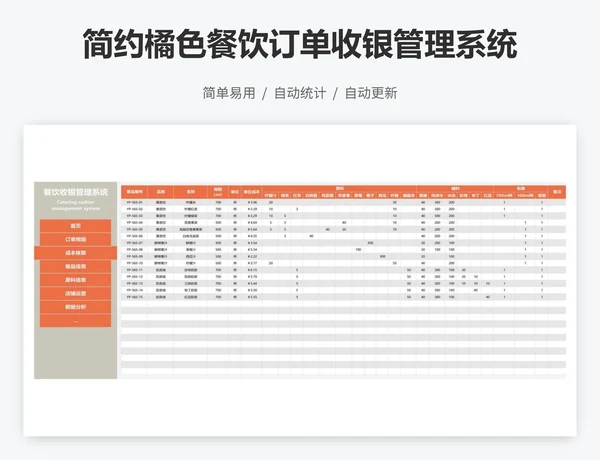This screenshot has width=600, height=460.
Task: Click the YP-565-15 product ID cell
Action: [x=134, y=297]
